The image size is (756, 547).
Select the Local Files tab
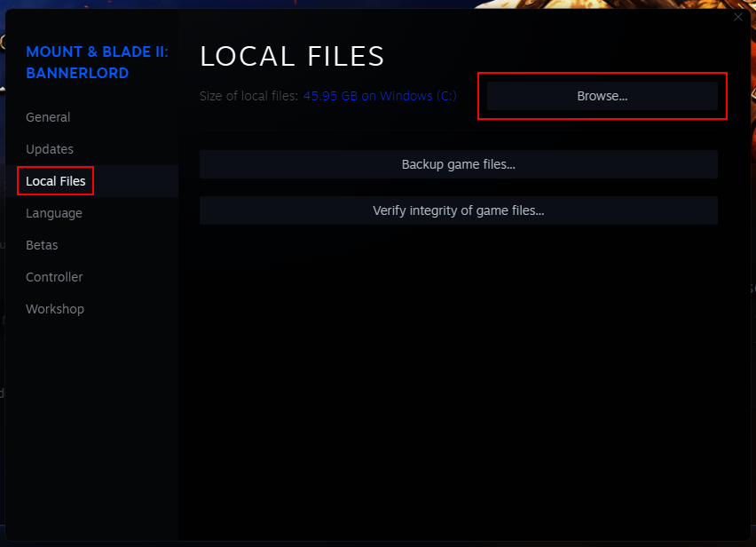tap(55, 180)
